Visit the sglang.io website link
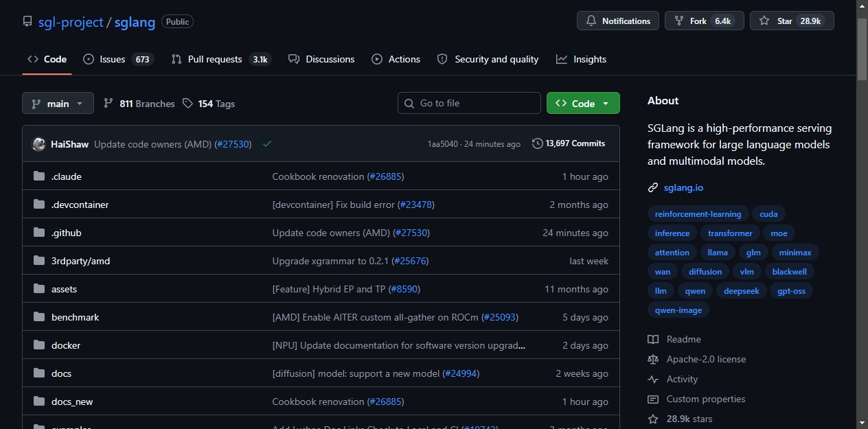 pyautogui.click(x=683, y=187)
